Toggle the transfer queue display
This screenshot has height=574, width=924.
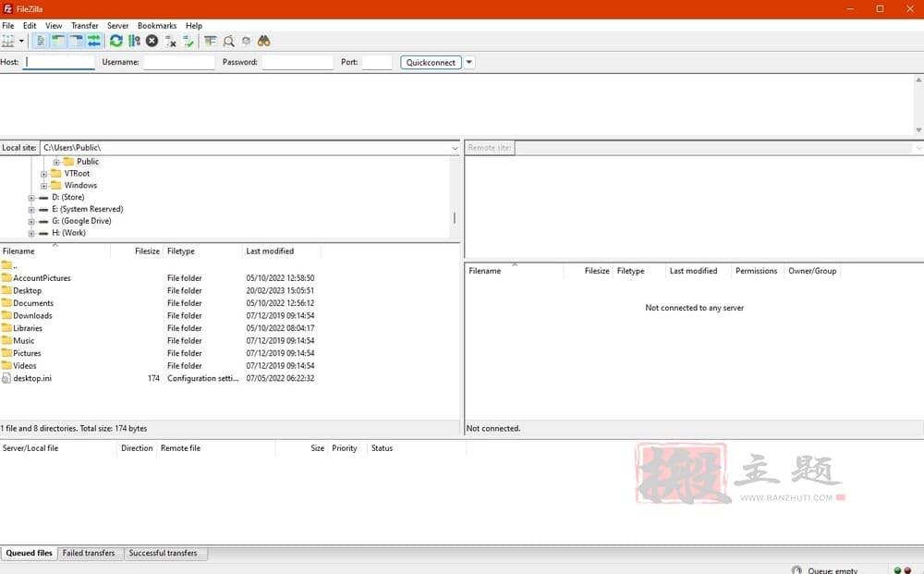[x=94, y=41]
